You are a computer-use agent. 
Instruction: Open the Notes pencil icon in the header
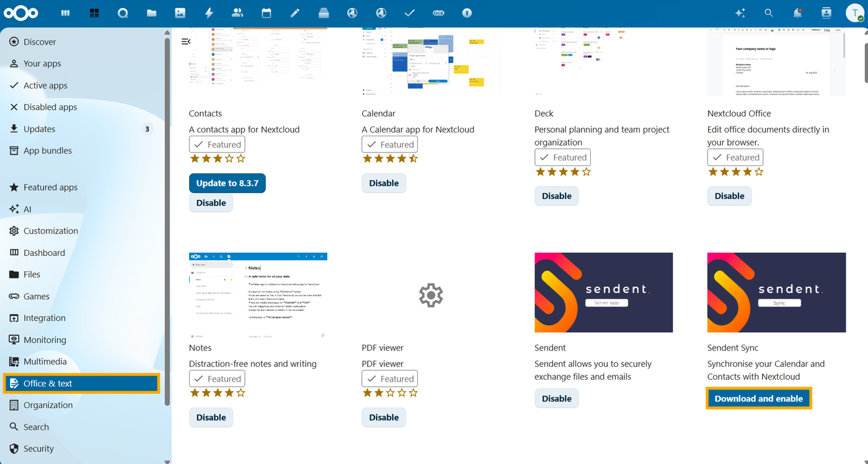(294, 13)
